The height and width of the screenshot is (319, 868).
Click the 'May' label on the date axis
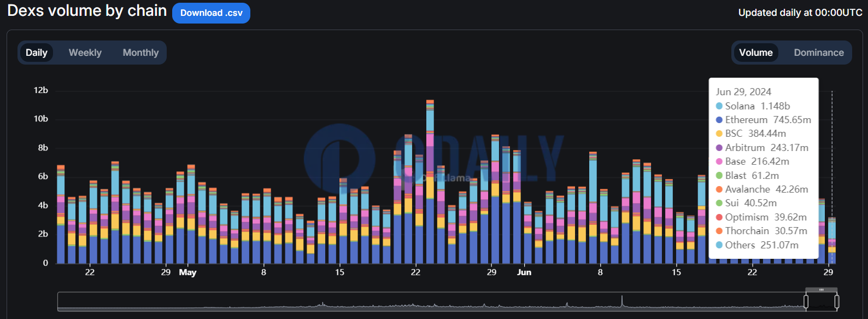coord(187,272)
